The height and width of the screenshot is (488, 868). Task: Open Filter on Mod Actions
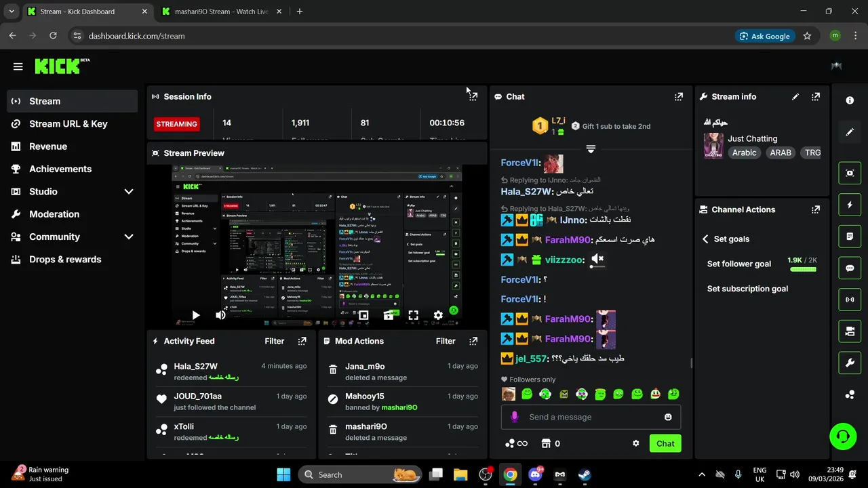point(446,341)
